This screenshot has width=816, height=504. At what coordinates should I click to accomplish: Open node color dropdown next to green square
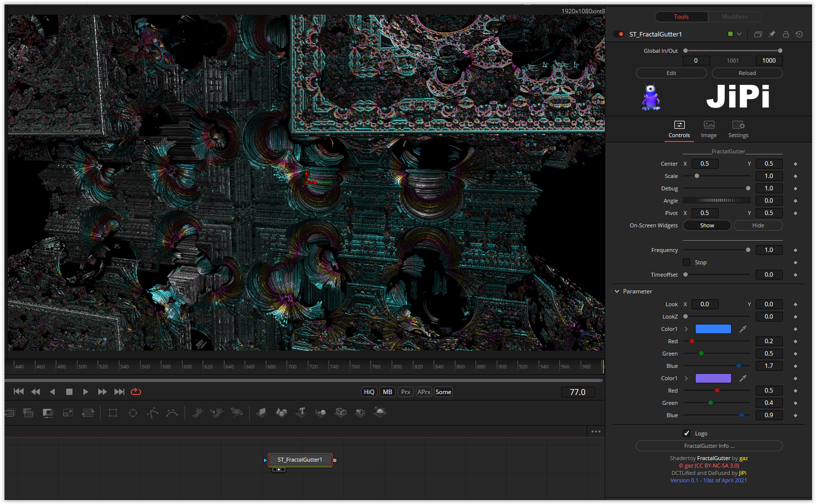[739, 34]
